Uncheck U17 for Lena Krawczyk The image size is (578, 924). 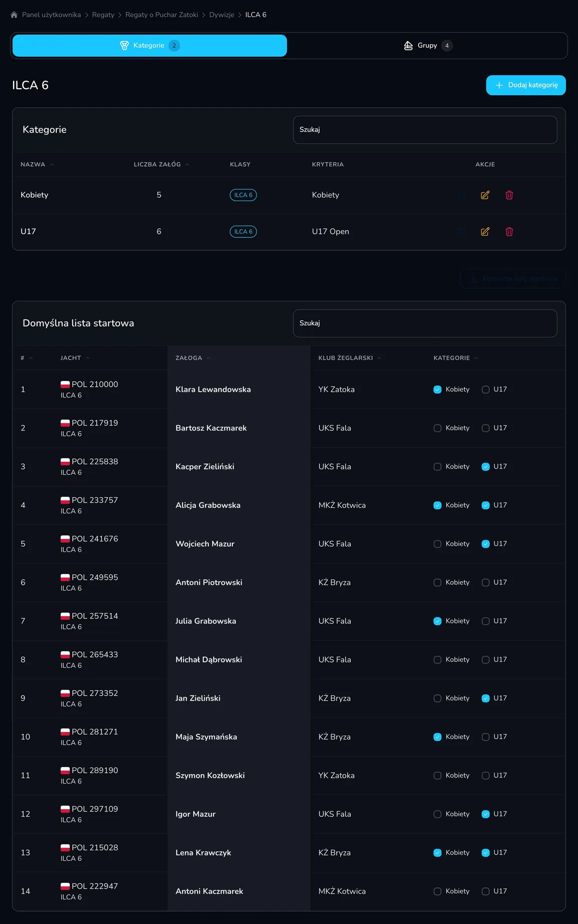click(x=486, y=853)
